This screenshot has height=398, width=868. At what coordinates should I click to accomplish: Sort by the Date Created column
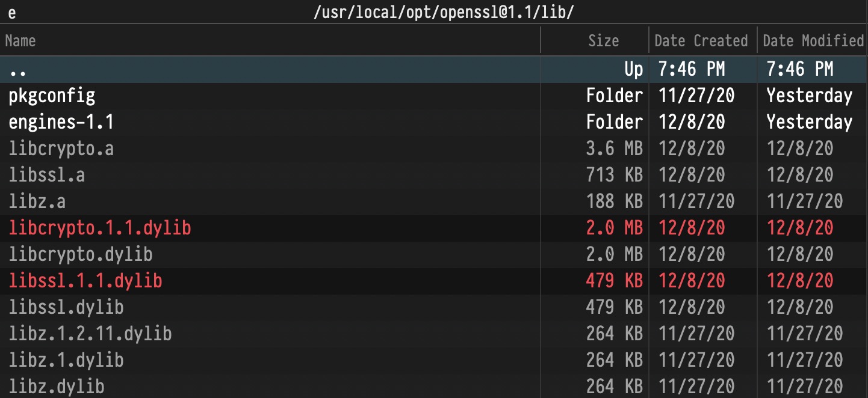pos(701,40)
